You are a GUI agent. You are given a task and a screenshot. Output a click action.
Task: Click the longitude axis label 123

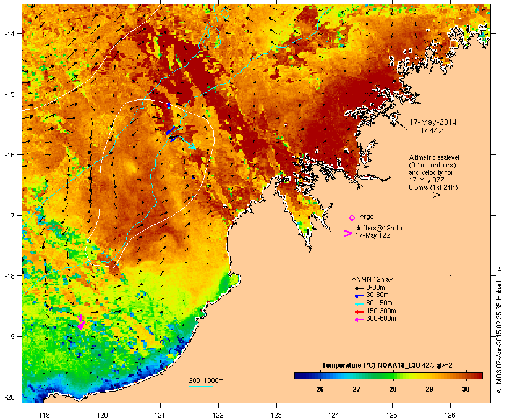[276, 415]
